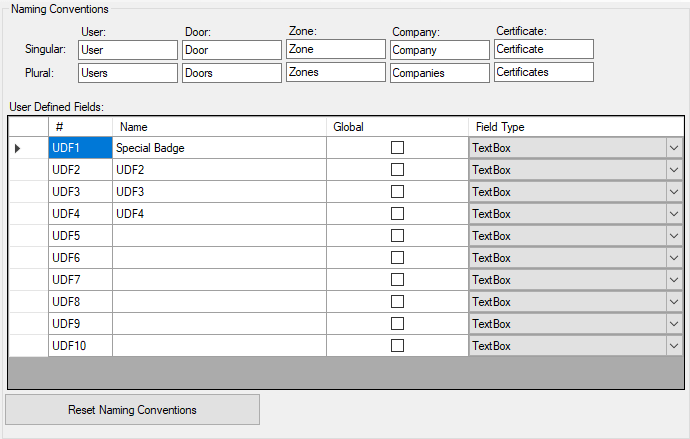The image size is (690, 439).
Task: Click the Name column header
Action: coord(219,127)
